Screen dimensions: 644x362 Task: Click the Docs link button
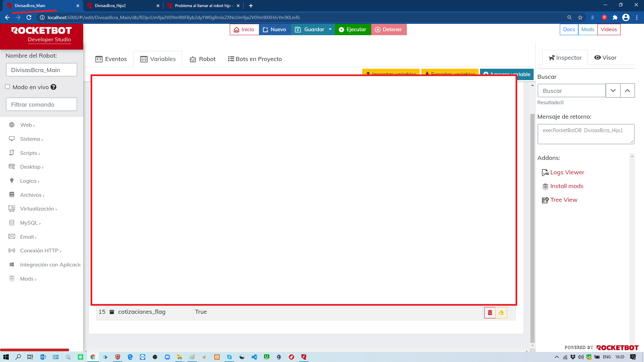point(569,29)
